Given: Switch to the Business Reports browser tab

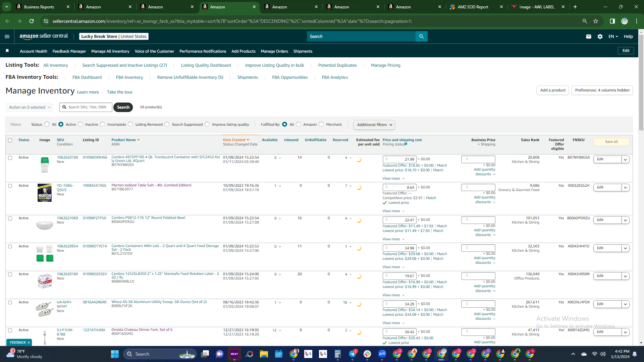Looking at the screenshot, I should tap(43, 7).
